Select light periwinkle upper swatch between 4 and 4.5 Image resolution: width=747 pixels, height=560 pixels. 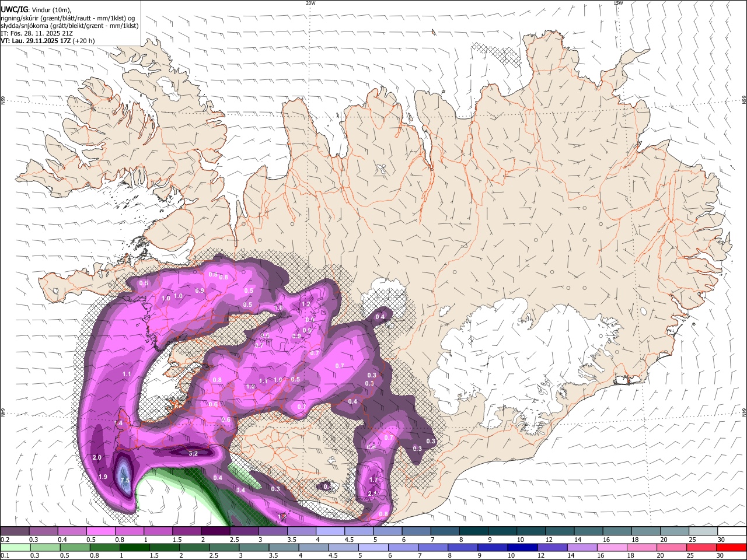pyautogui.click(x=330, y=531)
